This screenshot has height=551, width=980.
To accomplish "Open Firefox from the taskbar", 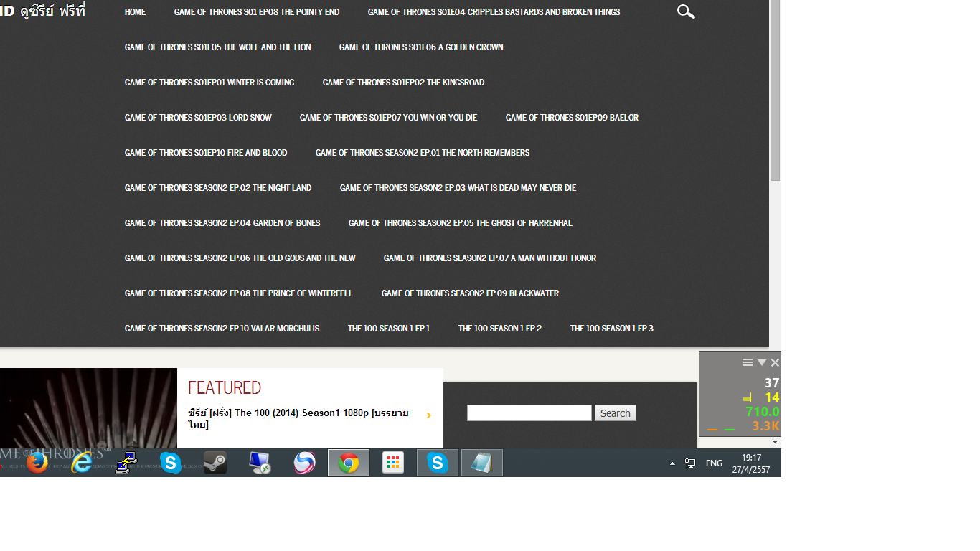I will pos(37,463).
